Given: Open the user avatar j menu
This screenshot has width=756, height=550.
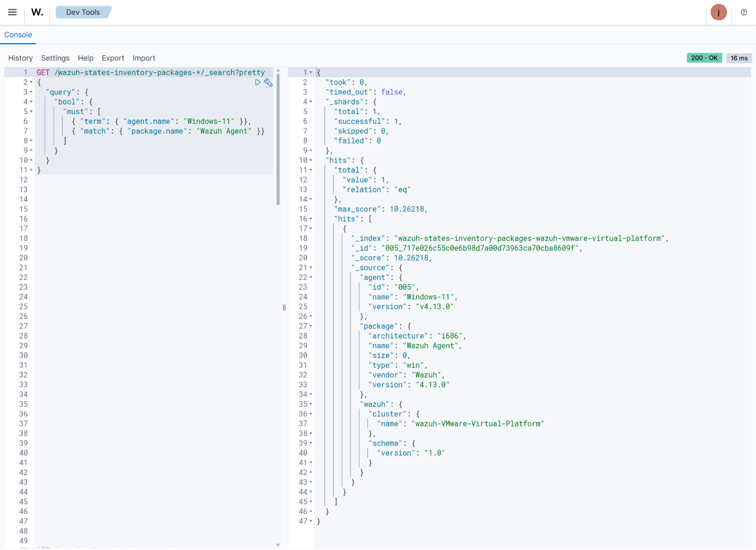Looking at the screenshot, I should tap(718, 12).
